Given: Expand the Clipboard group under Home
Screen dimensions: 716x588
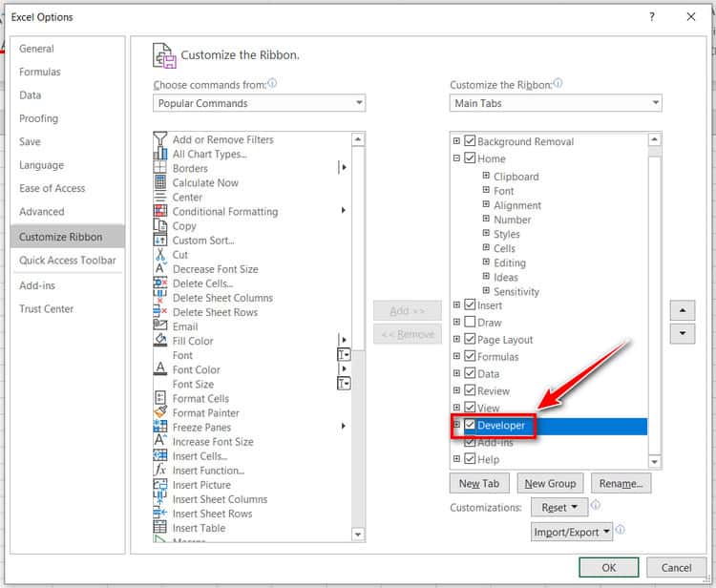Looking at the screenshot, I should [x=486, y=177].
